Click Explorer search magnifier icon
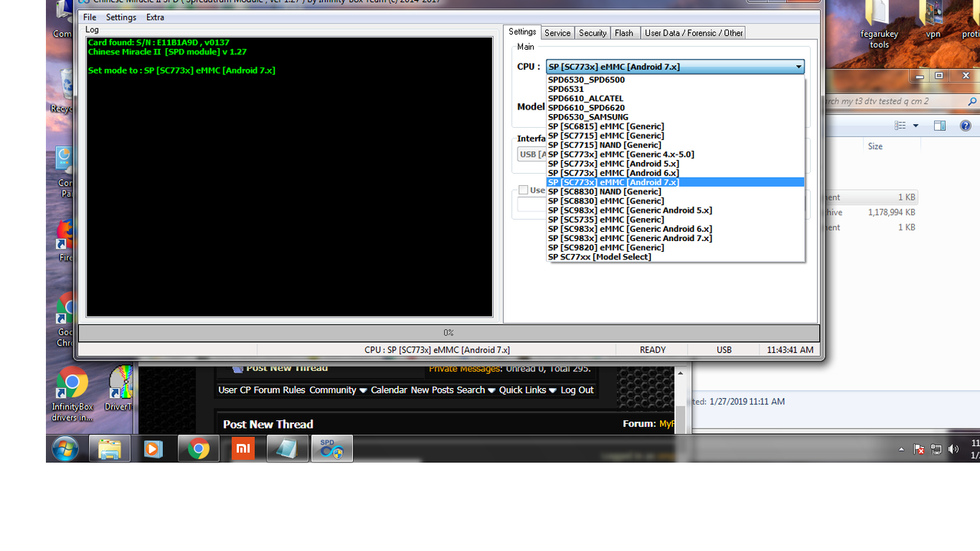Viewport: 980px width, 551px height. [x=972, y=101]
